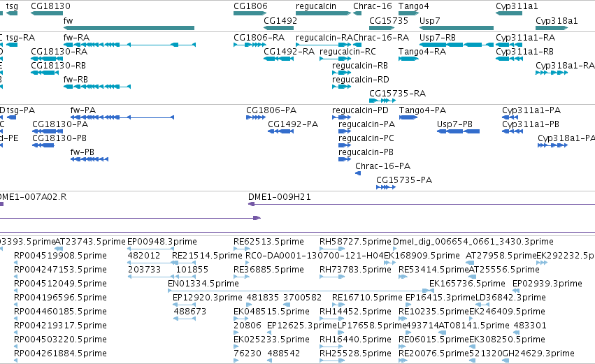The width and height of the screenshot is (595, 364).
Task: Open the CG1806 gene feature
Action: coord(250,13)
